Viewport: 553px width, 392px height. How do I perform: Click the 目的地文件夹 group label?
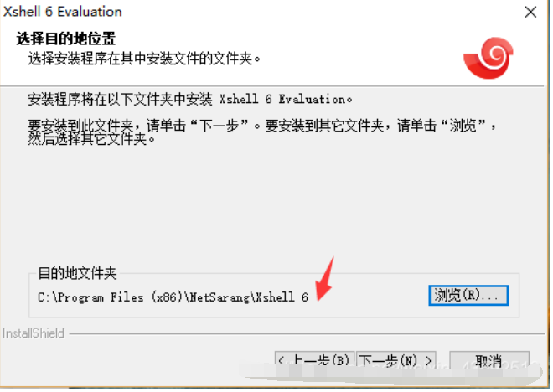coord(77,273)
